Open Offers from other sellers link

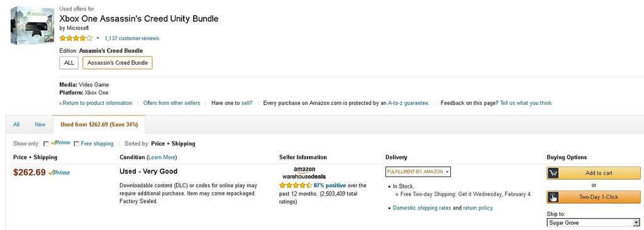point(171,103)
